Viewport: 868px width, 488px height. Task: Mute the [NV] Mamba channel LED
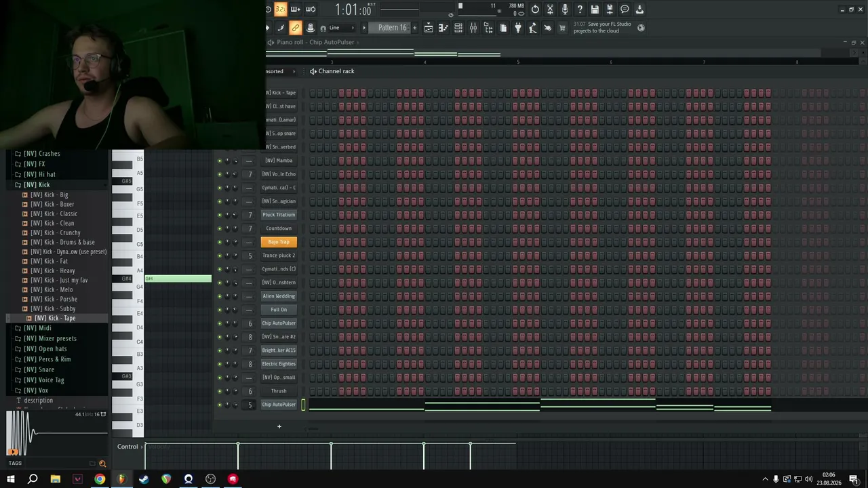click(219, 161)
